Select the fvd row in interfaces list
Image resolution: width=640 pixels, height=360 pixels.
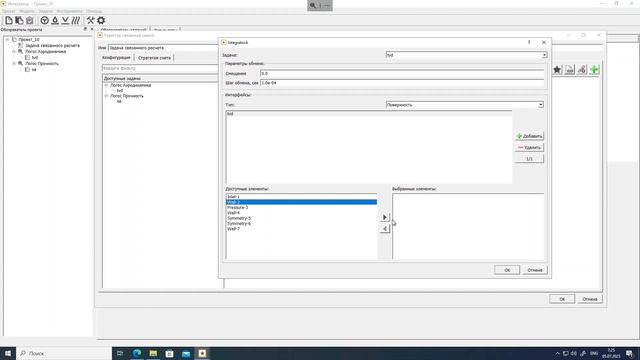369,114
